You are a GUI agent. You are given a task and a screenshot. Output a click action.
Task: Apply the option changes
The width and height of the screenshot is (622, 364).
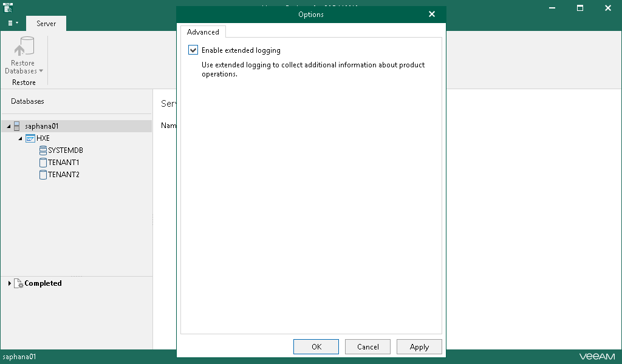pyautogui.click(x=419, y=347)
